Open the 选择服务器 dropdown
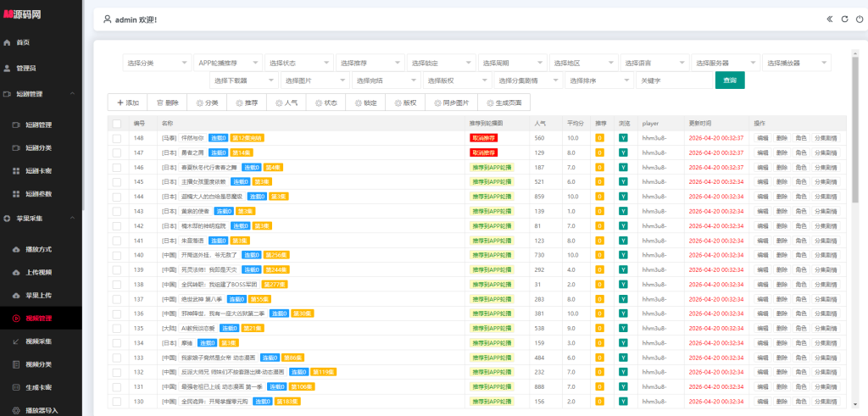868x416 pixels. click(726, 63)
